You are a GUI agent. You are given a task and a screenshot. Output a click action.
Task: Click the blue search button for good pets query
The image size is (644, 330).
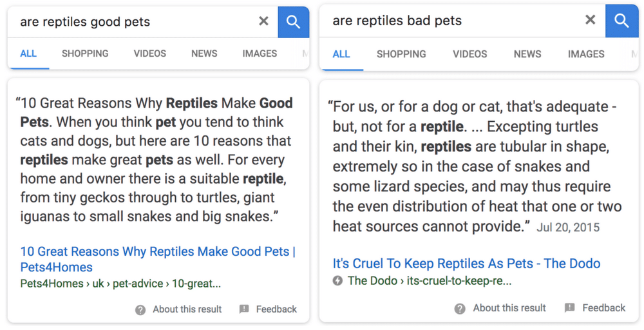click(293, 22)
